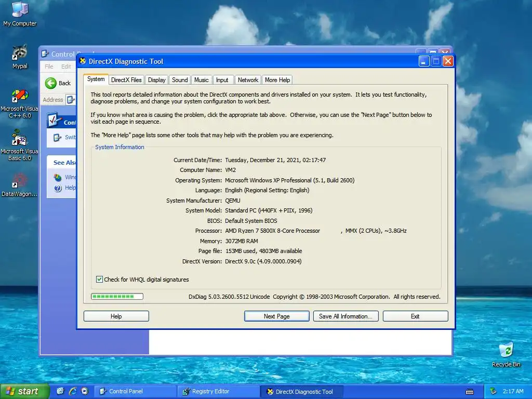Click the System Model Standard PC value
The height and width of the screenshot is (399, 532).
coord(269,210)
